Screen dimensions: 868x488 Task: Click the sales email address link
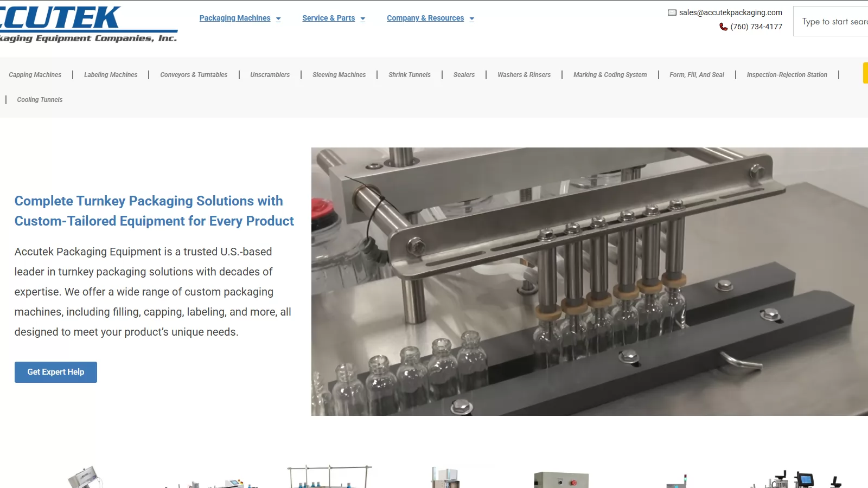coord(730,12)
